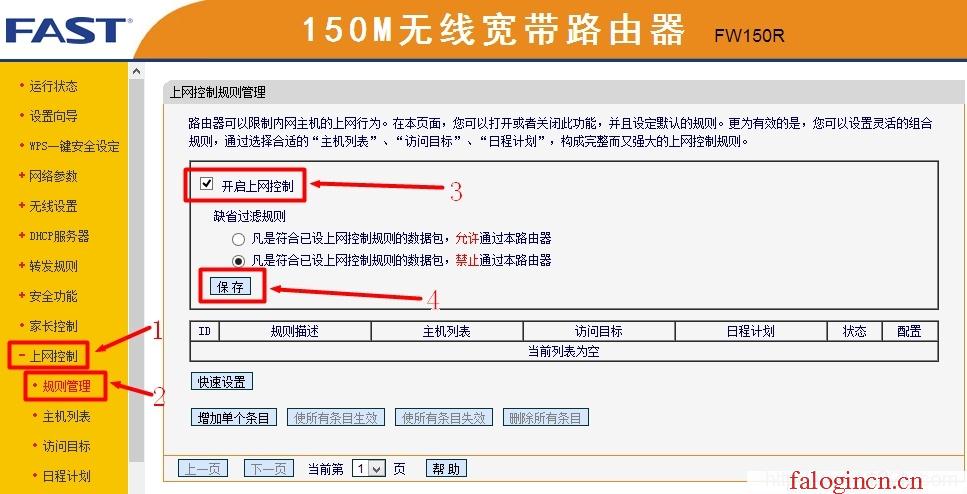
Task: Expand the 转发规则 menu
Action: click(53, 266)
